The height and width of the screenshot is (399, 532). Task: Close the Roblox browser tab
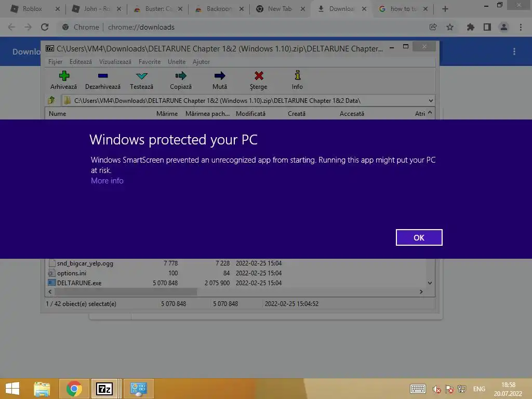pyautogui.click(x=57, y=9)
